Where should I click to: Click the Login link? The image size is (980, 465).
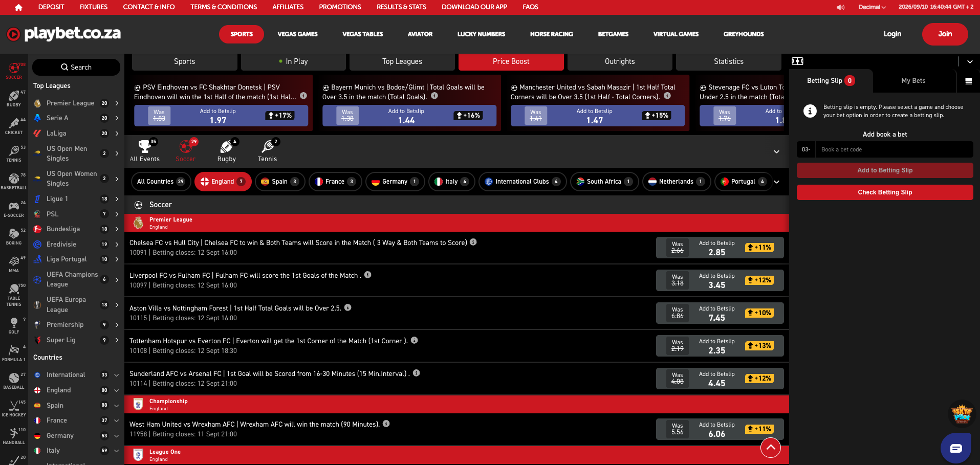[x=892, y=34]
